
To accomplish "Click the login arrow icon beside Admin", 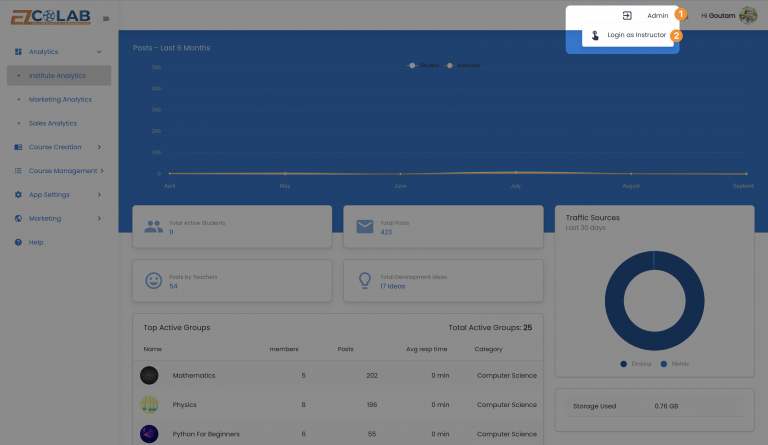I will click(627, 16).
